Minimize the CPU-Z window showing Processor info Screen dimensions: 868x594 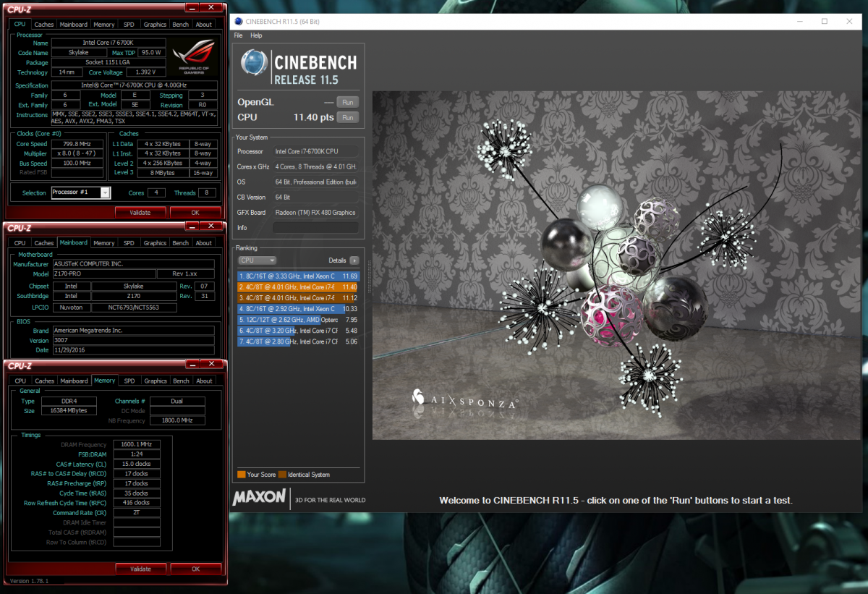tap(191, 7)
